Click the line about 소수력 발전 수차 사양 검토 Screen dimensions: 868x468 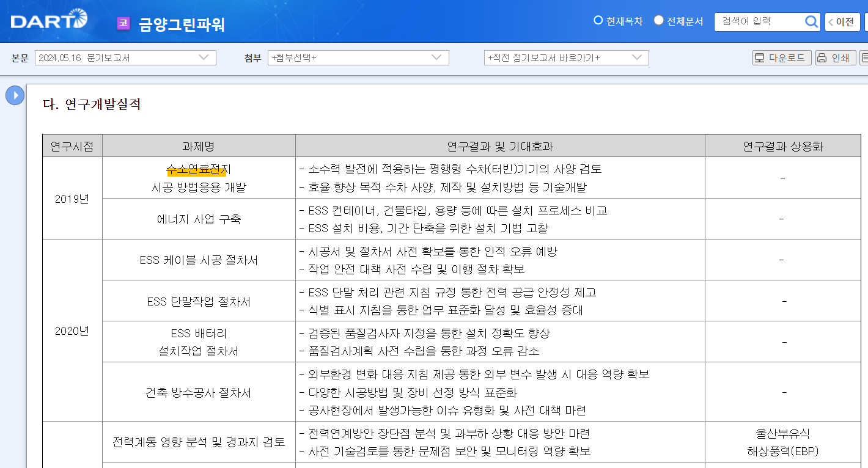tap(451, 169)
